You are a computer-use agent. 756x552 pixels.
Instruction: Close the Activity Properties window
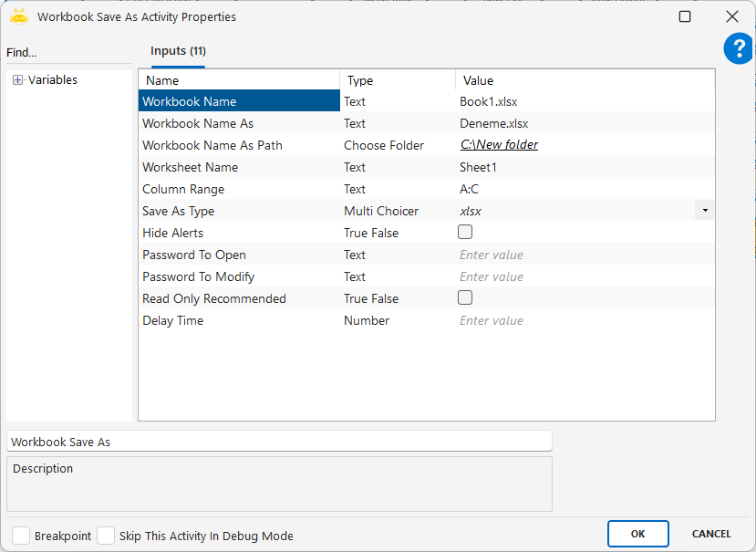tap(731, 16)
